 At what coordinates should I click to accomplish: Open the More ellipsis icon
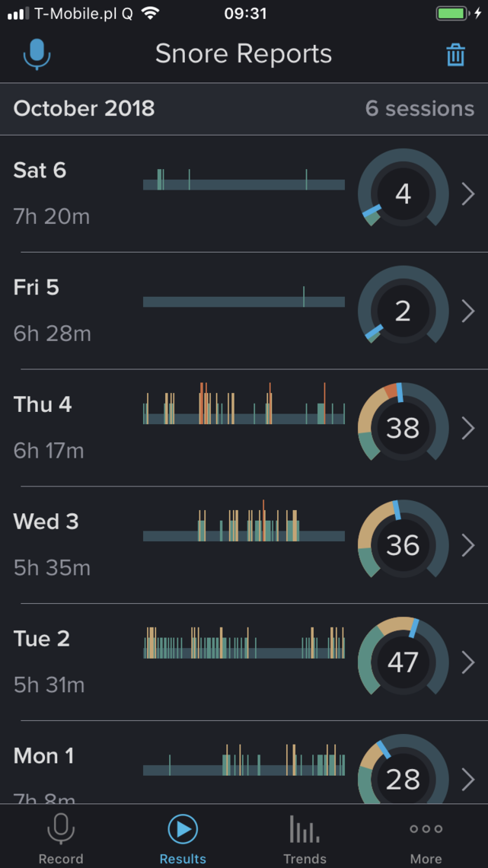[x=426, y=829]
